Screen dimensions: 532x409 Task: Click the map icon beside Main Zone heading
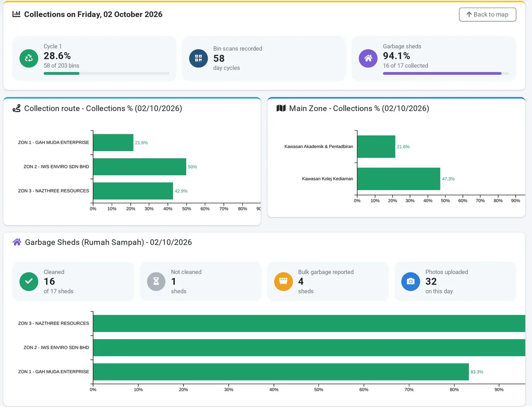281,108
